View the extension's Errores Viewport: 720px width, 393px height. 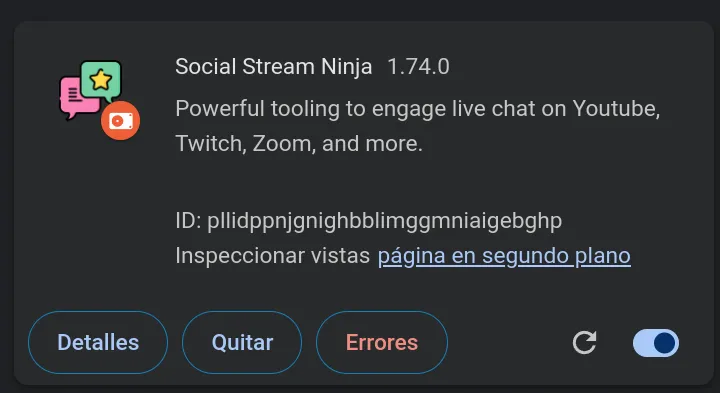coord(382,342)
